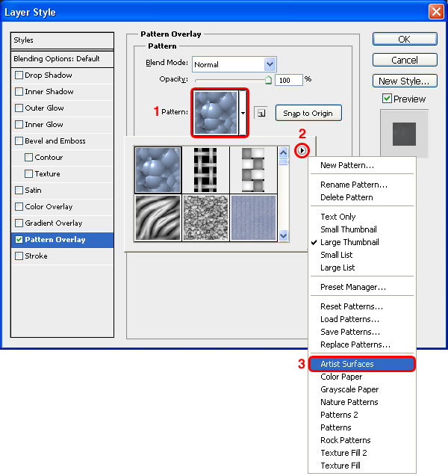Enable the Drop Shadow checkbox
This screenshot has width=448, height=476.
(x=19, y=75)
